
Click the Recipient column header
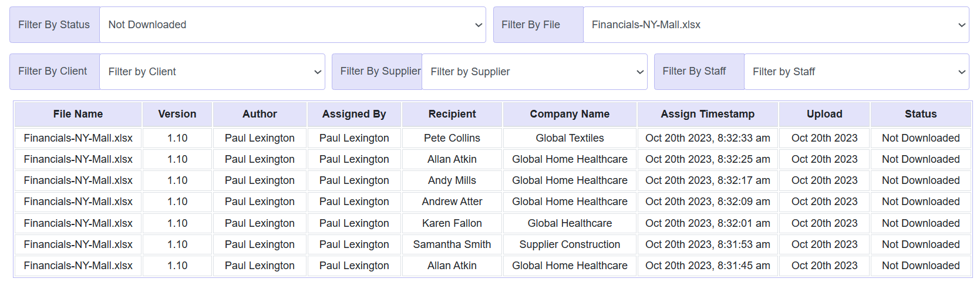click(452, 114)
